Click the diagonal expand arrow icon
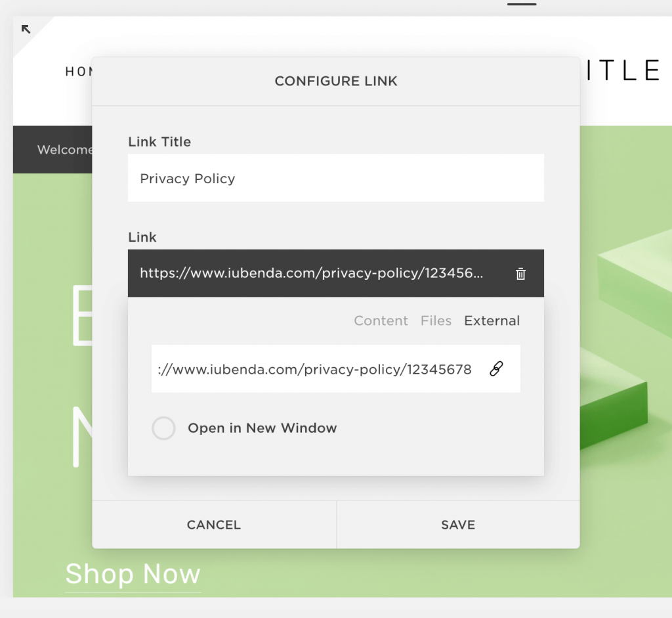This screenshot has height=618, width=672. click(x=26, y=29)
